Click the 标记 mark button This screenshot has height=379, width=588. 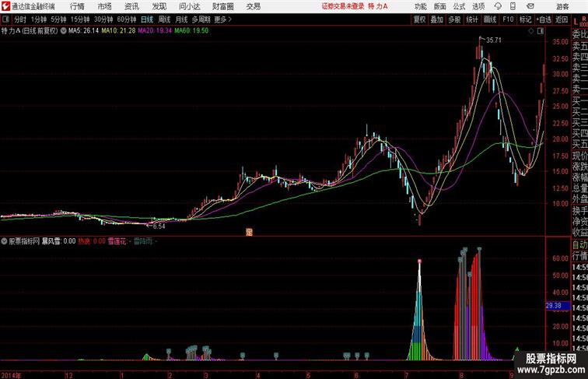click(x=525, y=19)
